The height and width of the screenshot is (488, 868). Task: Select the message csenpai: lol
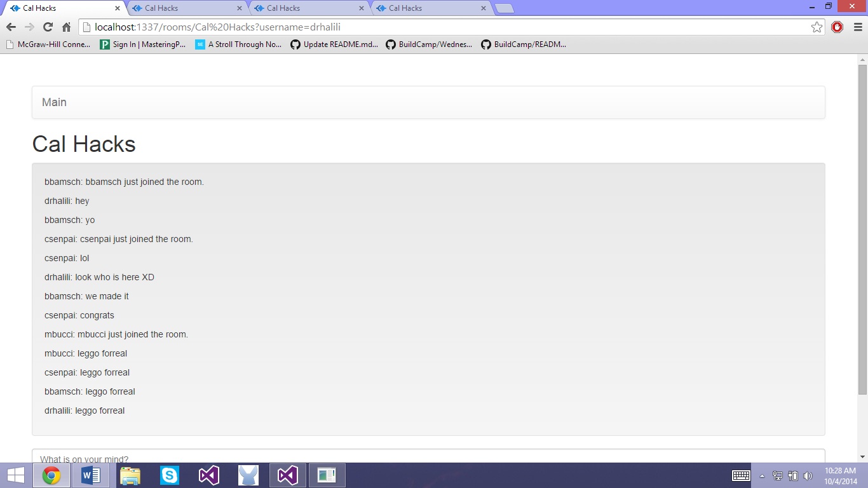[x=67, y=258]
